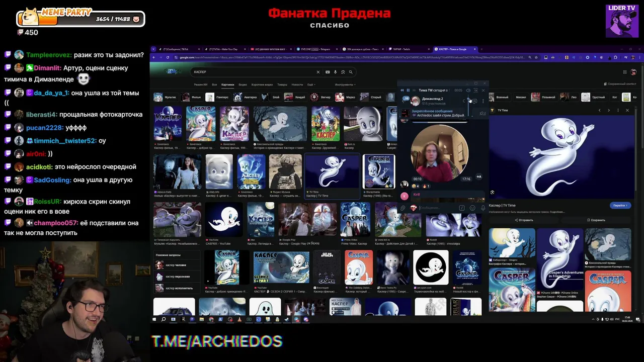Open Telegram chat three-dot menu

coord(483,101)
